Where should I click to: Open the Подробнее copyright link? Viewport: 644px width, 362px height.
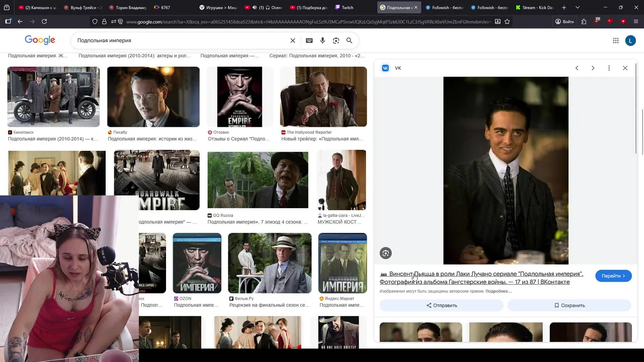499,291
